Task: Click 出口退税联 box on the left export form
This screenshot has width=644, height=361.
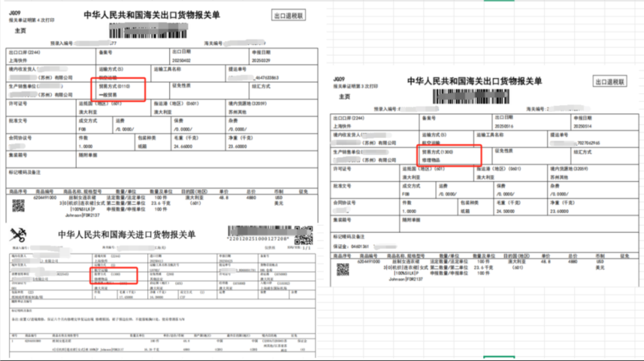Action: coord(289,16)
